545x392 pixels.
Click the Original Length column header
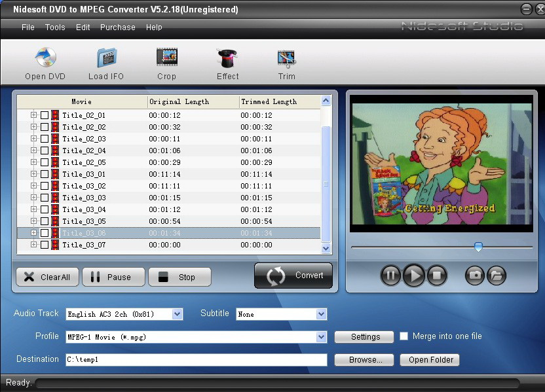(193, 101)
